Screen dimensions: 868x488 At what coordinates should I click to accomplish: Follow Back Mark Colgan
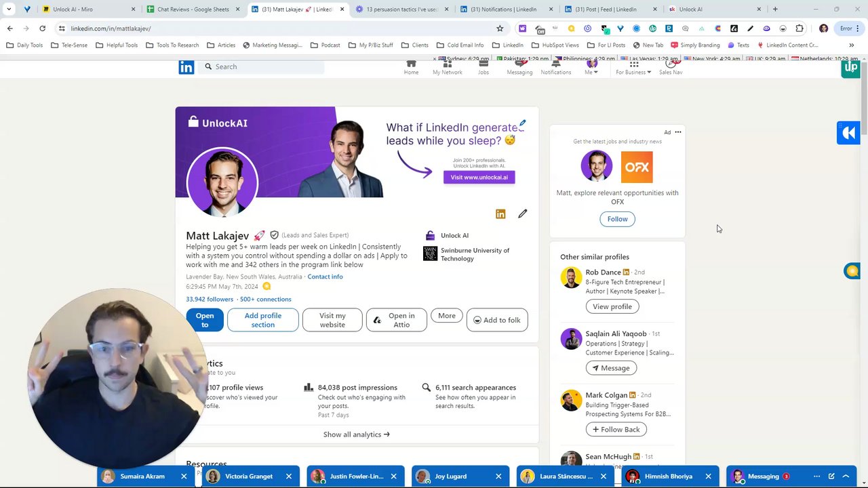click(616, 429)
